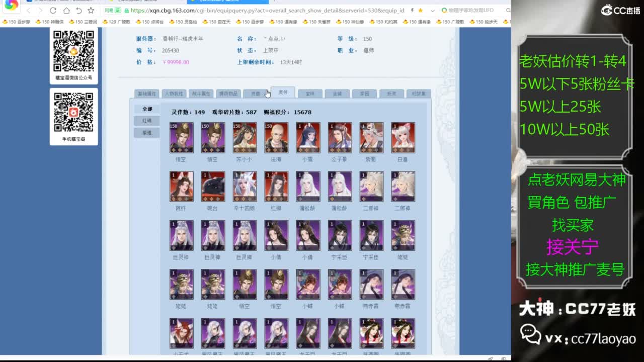The image size is (644, 362).
Task: Click the magenta "接关宁" overlay text
Action: coord(573,247)
